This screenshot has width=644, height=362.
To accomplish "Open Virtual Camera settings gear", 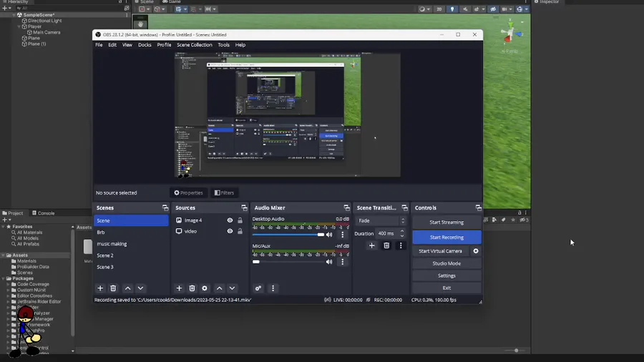I will [476, 251].
